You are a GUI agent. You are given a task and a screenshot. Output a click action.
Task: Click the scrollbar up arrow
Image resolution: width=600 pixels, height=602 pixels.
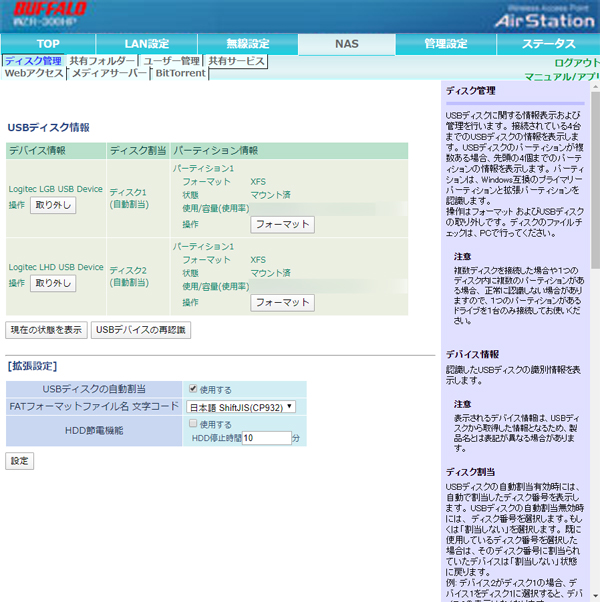tap(595, 87)
